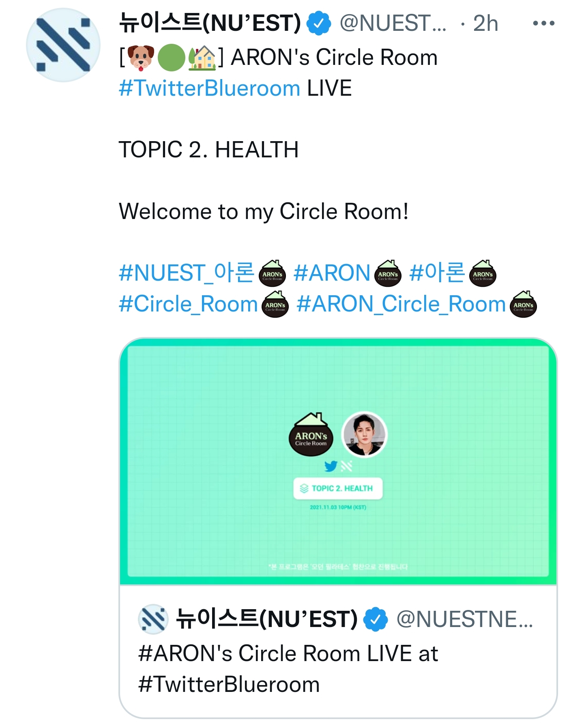Click the 뉴이스트(NU'EST) display name at top
This screenshot has height=728, width=584.
pos(210,23)
